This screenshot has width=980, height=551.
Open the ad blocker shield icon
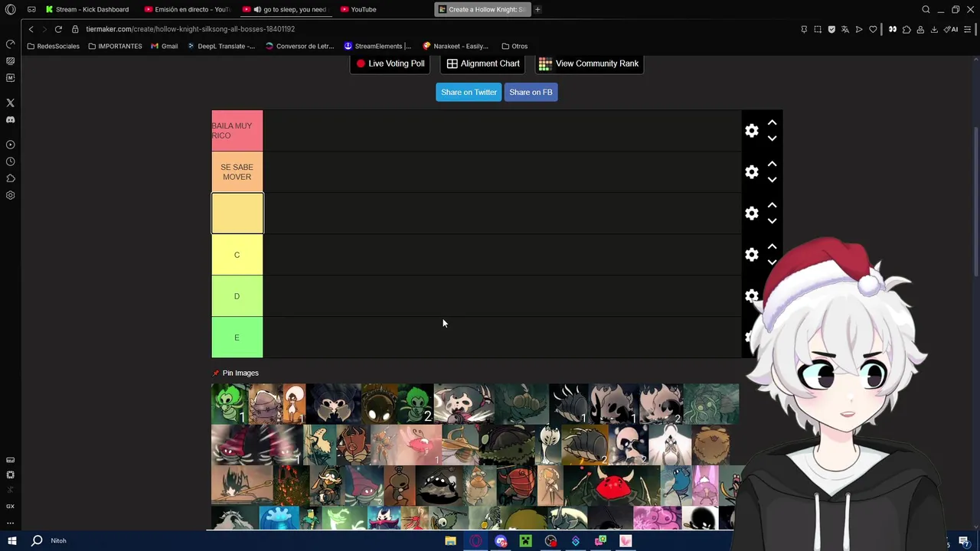831,29
